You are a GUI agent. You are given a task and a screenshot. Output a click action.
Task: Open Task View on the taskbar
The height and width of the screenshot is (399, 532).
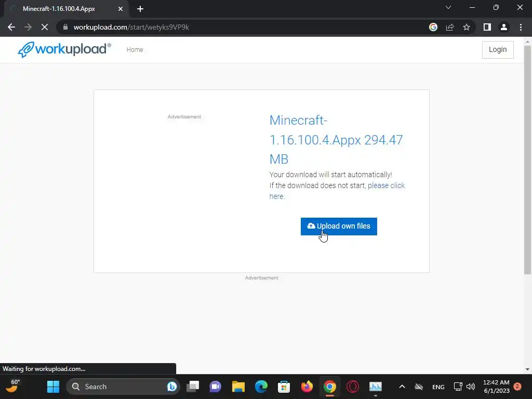[193, 387]
